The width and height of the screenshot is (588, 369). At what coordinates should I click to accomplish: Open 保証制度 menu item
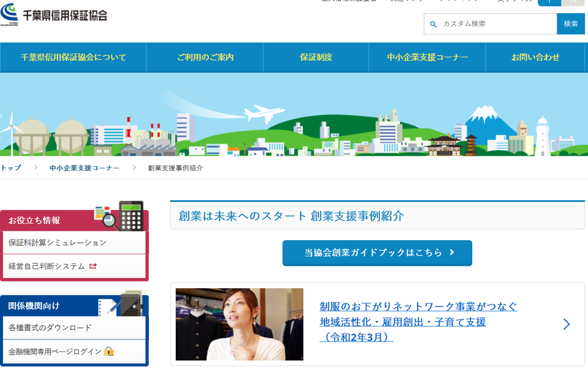pos(316,58)
